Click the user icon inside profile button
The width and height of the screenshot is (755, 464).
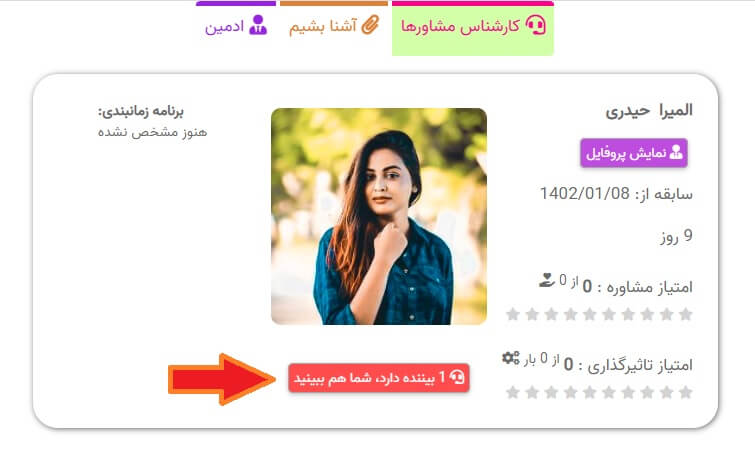pyautogui.click(x=676, y=153)
